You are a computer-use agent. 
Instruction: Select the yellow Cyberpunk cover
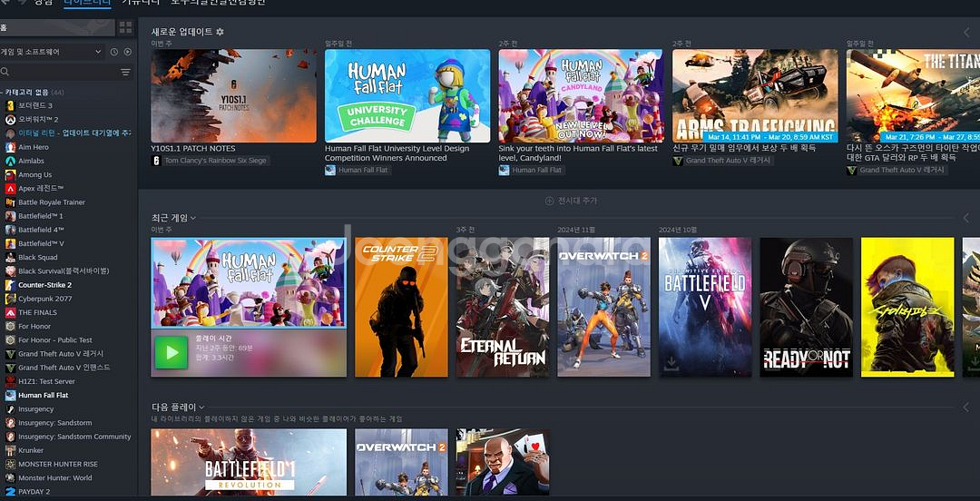click(x=907, y=307)
